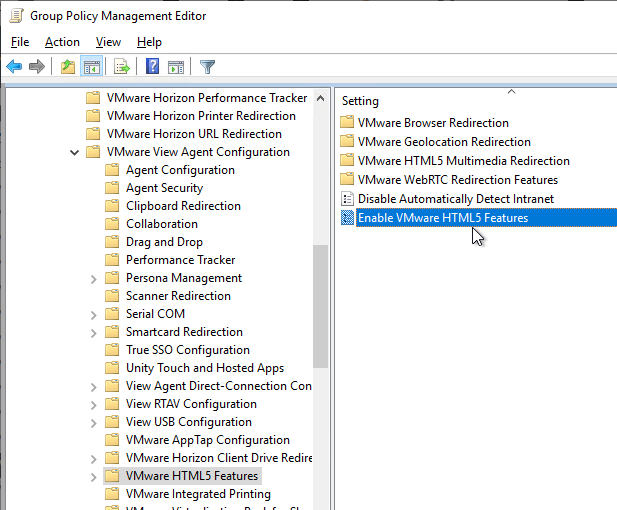617x510 pixels.
Task: Click folder icon beside True SSO Configuration
Action: tap(112, 349)
